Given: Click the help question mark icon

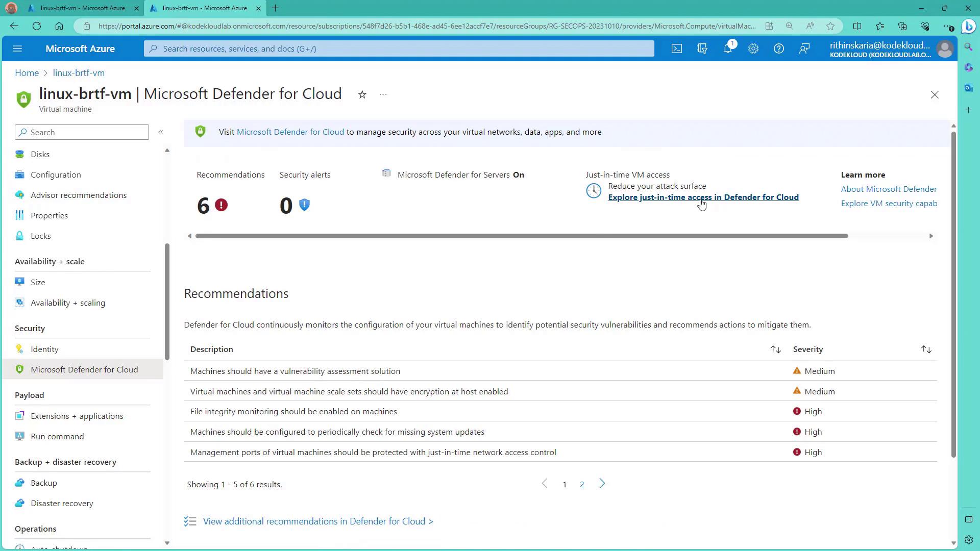Looking at the screenshot, I should click(x=778, y=49).
